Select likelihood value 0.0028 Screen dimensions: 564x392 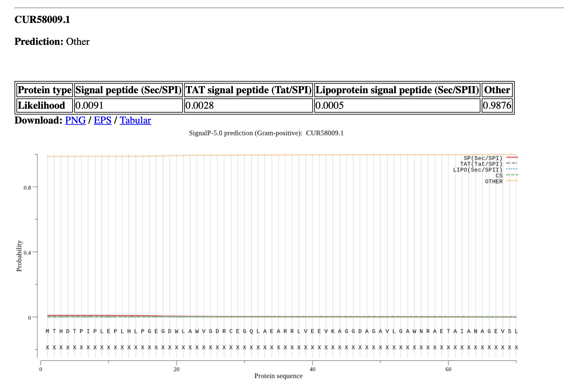tap(199, 106)
